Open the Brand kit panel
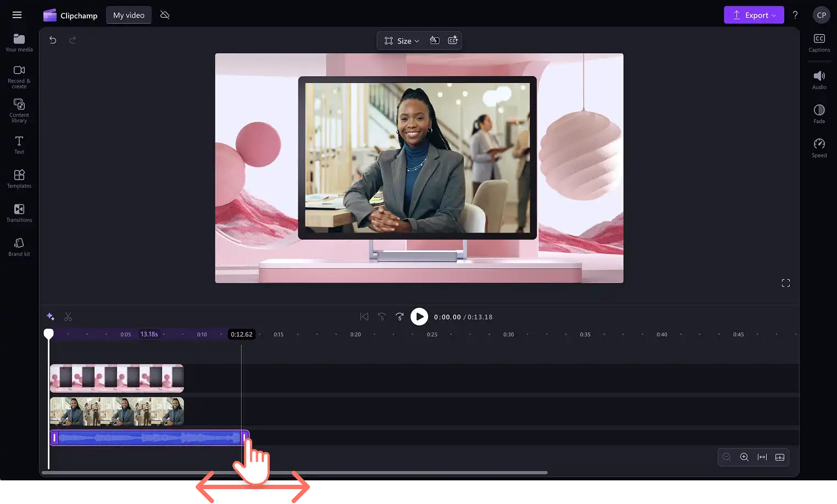This screenshot has height=504, width=837. coord(19,247)
